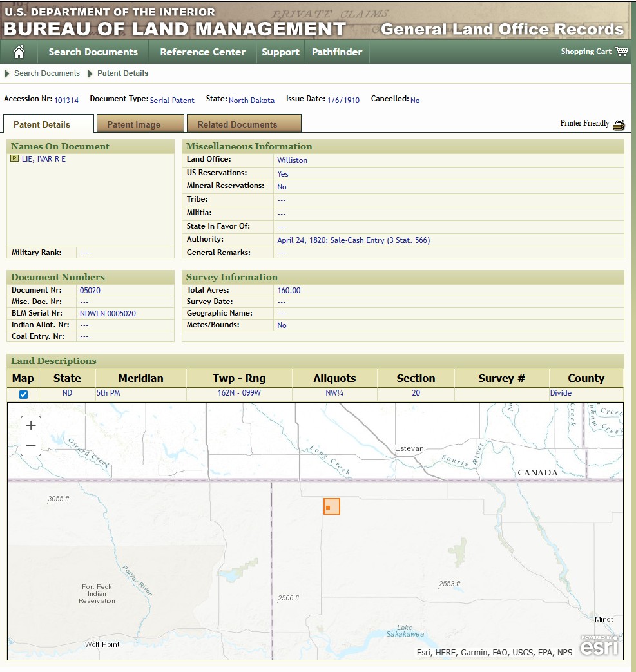Click the Esri logo on the map
Viewport: 636px width, 672px height.
tap(599, 644)
